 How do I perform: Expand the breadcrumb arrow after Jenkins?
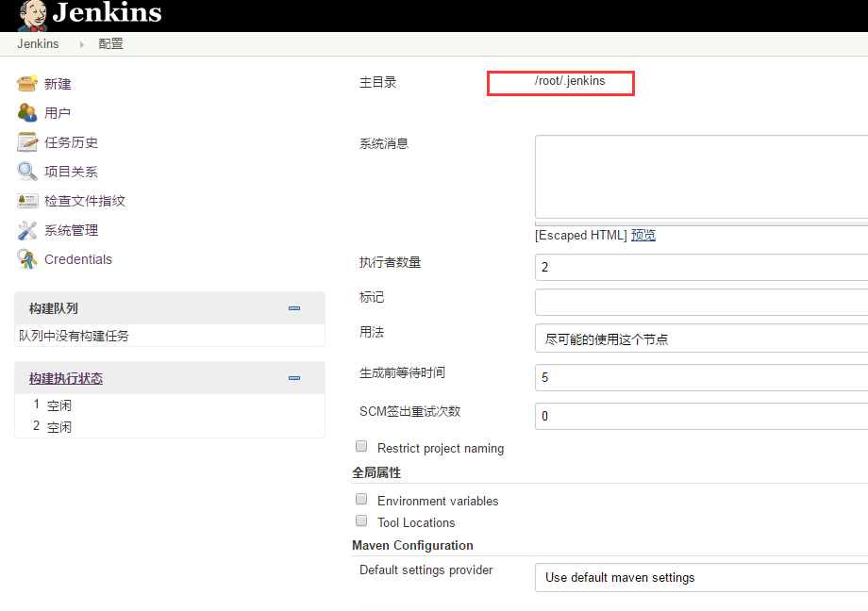pos(81,44)
